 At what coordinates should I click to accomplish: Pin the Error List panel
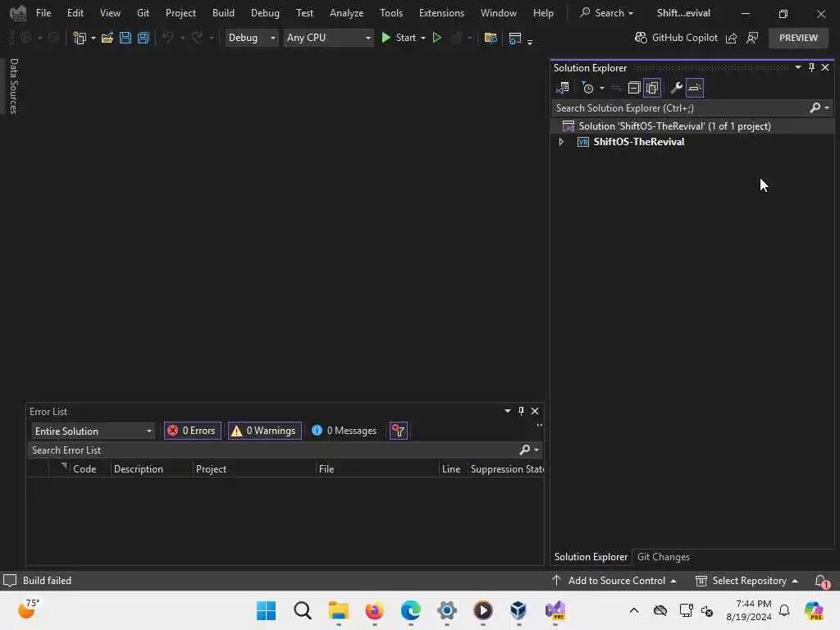point(521,412)
